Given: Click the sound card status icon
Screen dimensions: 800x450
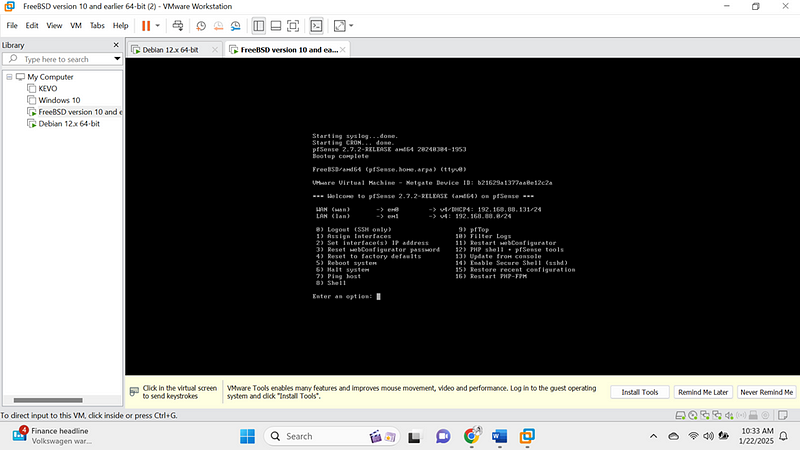Looking at the screenshot, I should [x=729, y=415].
